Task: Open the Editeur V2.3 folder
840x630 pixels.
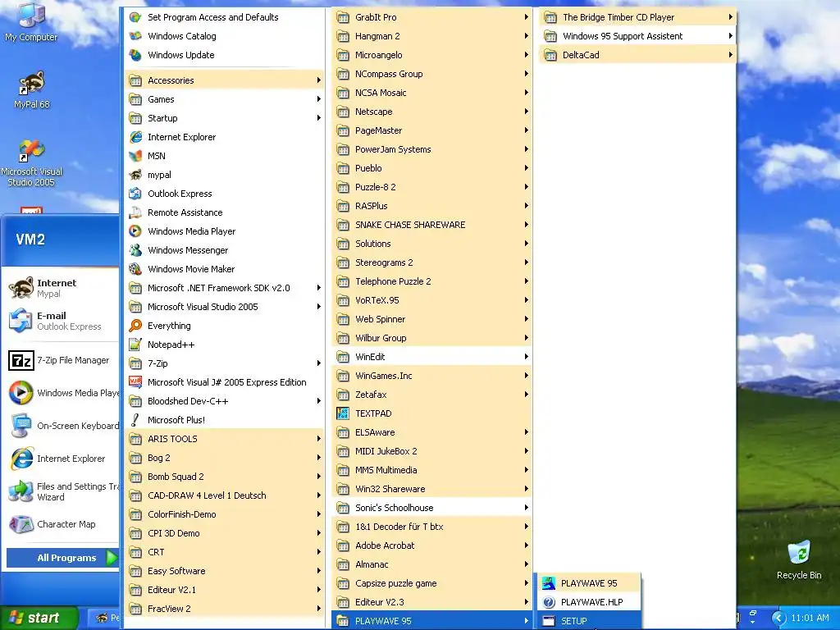Action: [x=431, y=601]
